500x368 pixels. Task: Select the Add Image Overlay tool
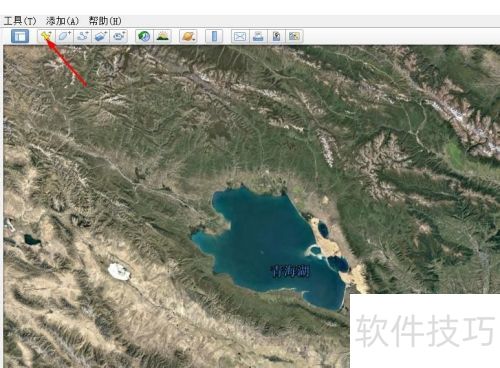[x=100, y=36]
